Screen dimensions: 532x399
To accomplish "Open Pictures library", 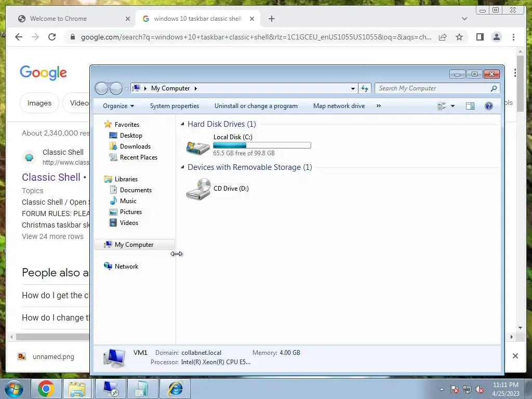I will point(126,212).
